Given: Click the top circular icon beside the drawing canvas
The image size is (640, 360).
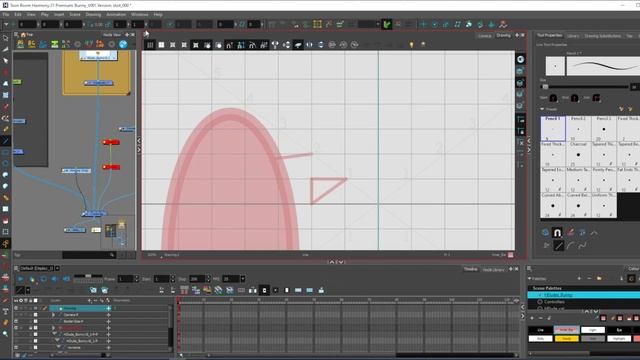Looking at the screenshot, I should 520,60.
